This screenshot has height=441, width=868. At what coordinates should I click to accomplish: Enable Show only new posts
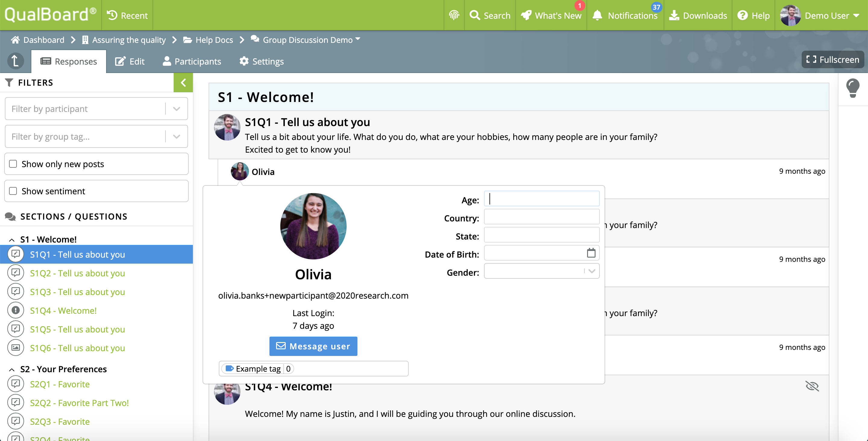point(13,164)
